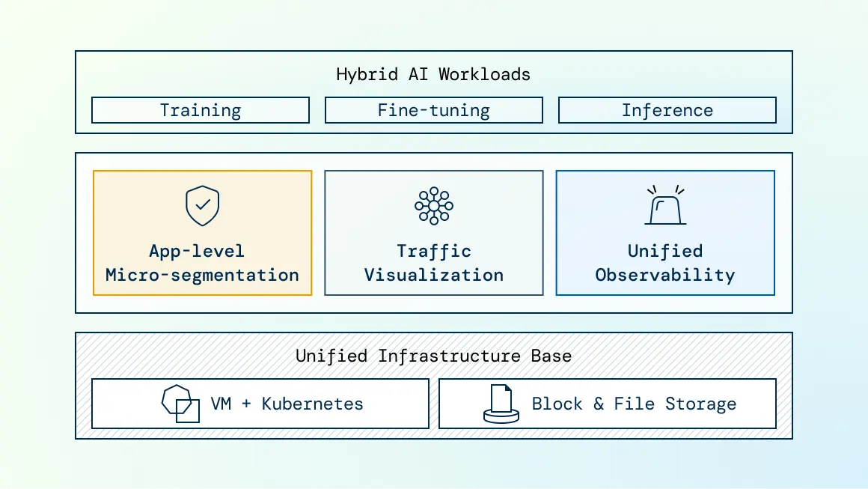Select the cube overlapping the Kubernetes hexagon
The image size is (868, 489).
coord(187,412)
